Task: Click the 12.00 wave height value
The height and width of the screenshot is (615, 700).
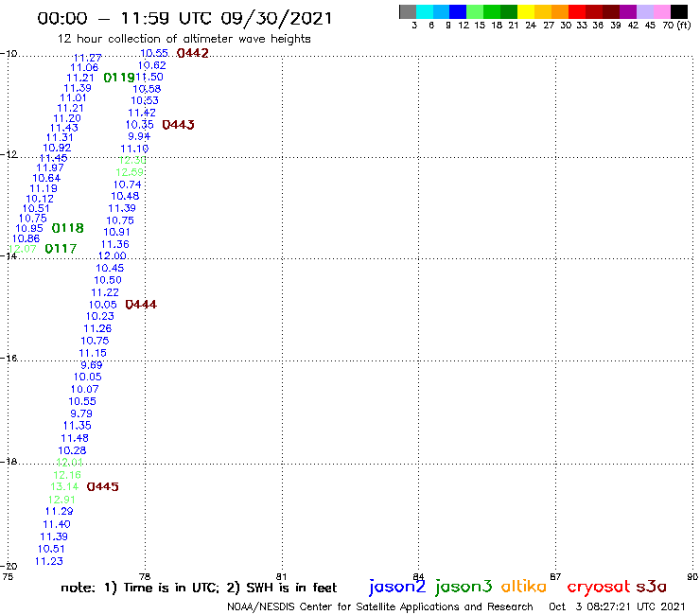Action: click(112, 255)
